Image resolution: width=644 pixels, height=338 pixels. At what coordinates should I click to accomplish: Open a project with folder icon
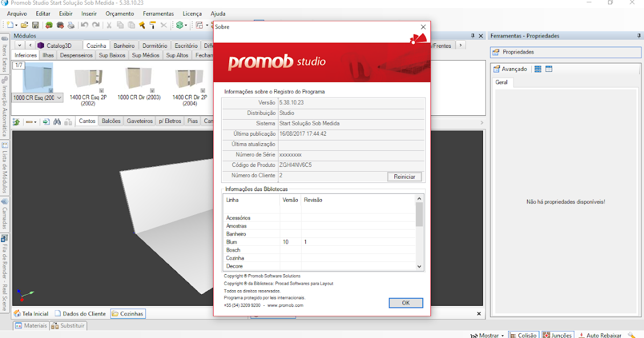pyautogui.click(x=25, y=25)
